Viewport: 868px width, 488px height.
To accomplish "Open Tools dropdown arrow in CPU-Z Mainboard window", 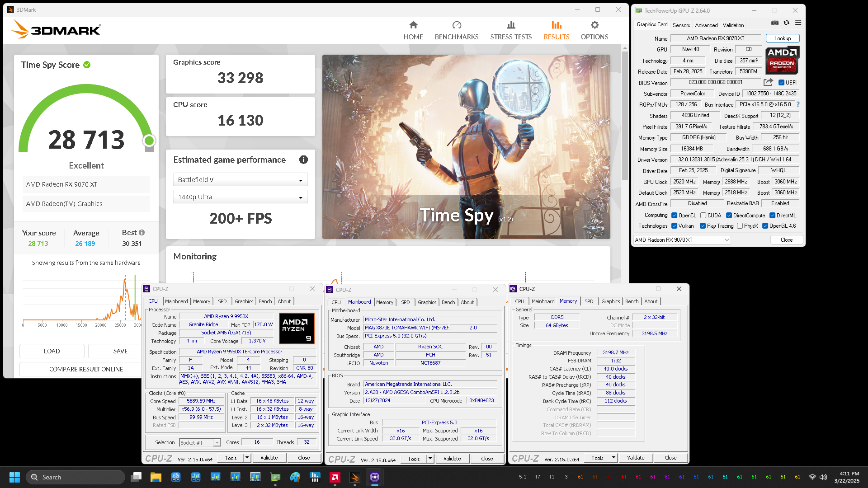I will click(430, 459).
